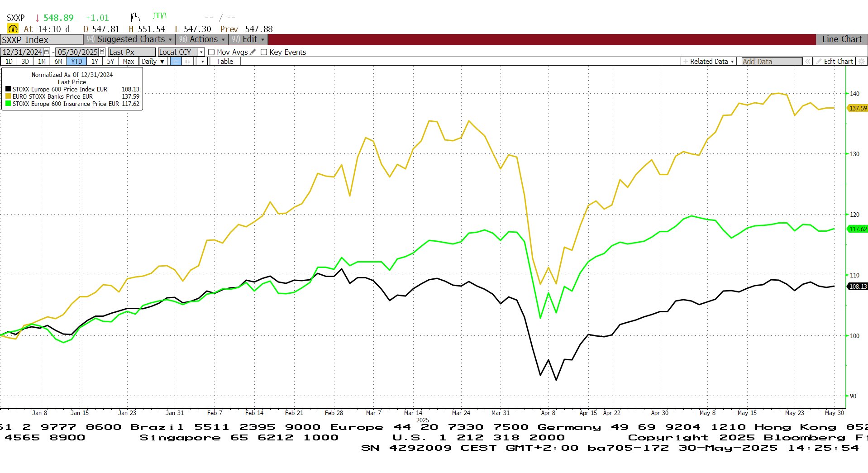Select the YTD range tab
Screen dimensions: 868x473
(76, 62)
